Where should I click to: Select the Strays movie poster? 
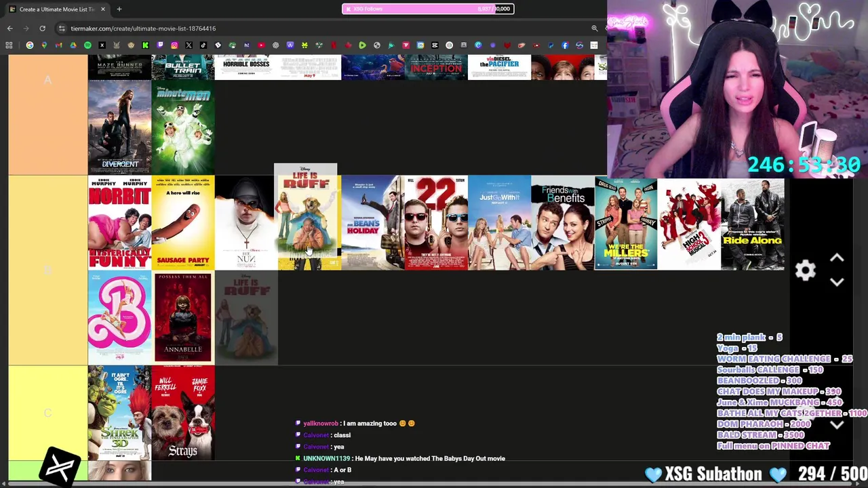coord(183,413)
